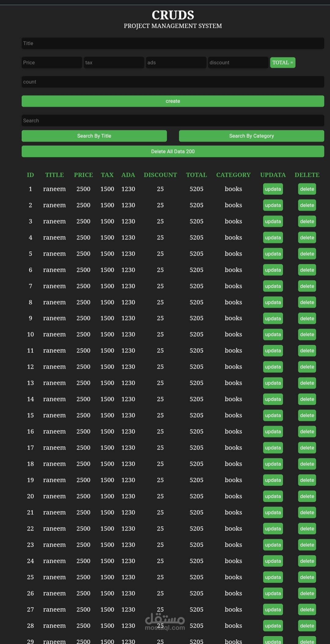The width and height of the screenshot is (330, 644).
Task: Click the Search input box
Action: click(x=173, y=121)
